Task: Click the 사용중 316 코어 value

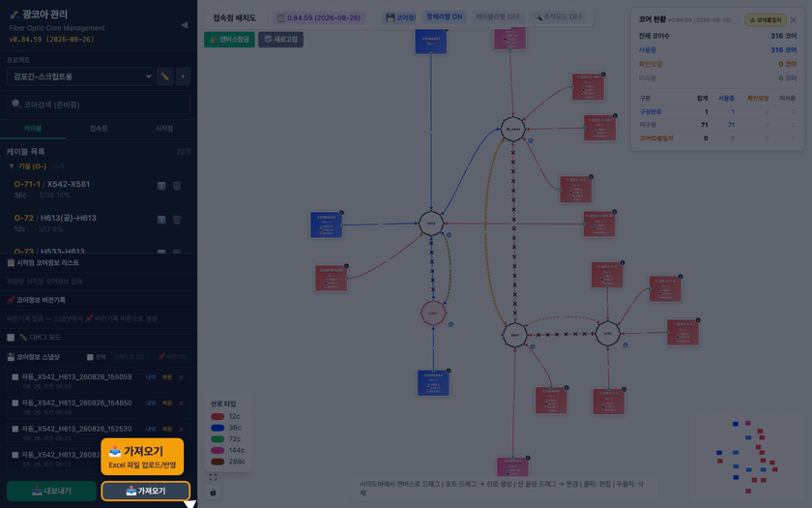Action: 784,49
